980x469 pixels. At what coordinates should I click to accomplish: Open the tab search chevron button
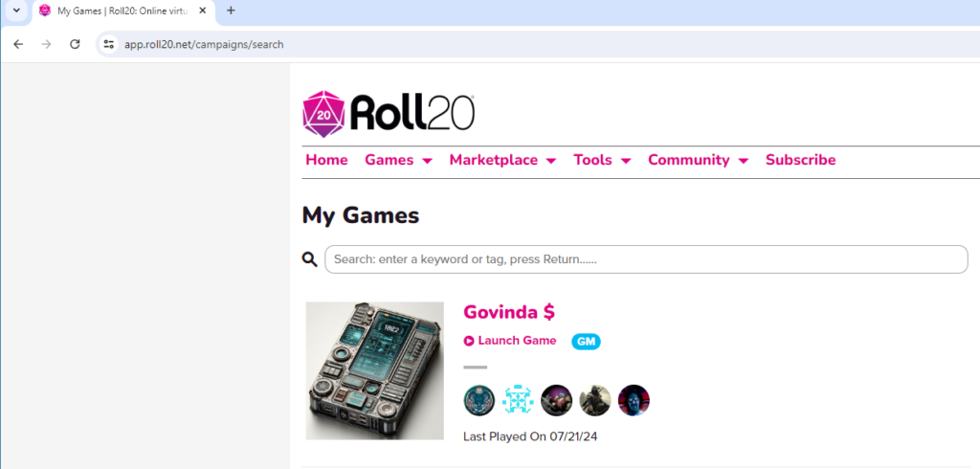coord(16,11)
